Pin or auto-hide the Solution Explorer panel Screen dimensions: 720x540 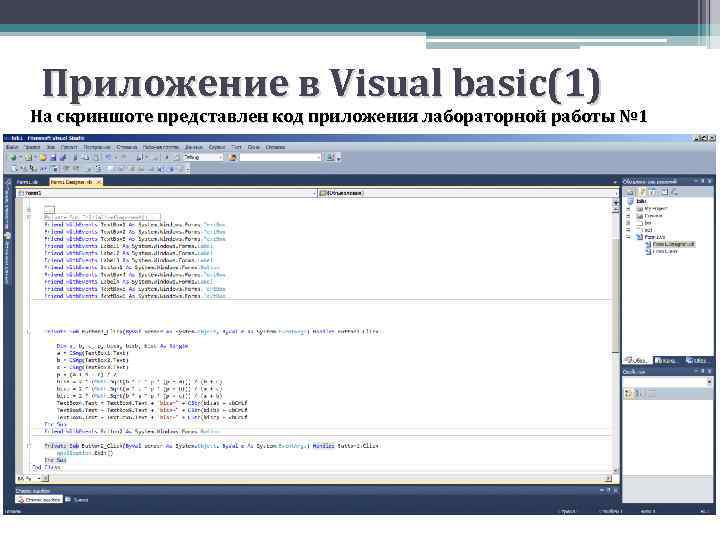(703, 181)
